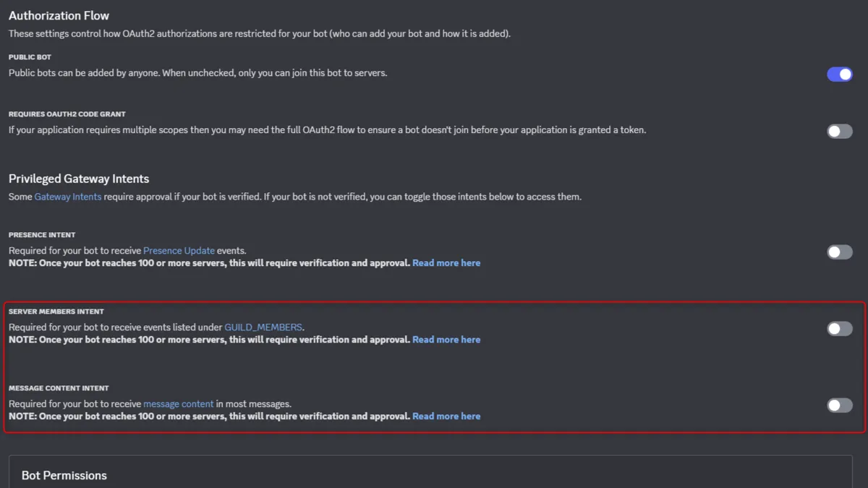Image resolution: width=868 pixels, height=488 pixels.
Task: Disable the Public Bot toggle switch
Action: 839,74
